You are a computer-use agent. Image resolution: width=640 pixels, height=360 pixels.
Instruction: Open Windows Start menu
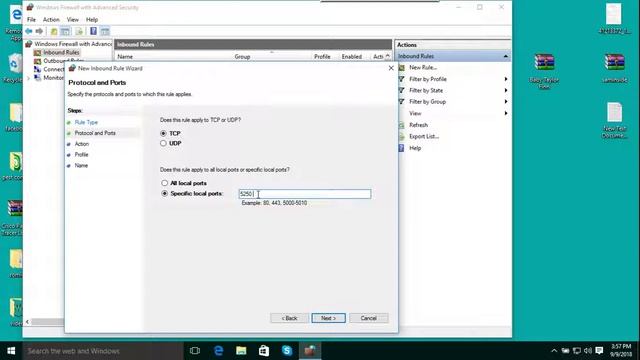tap(11, 351)
